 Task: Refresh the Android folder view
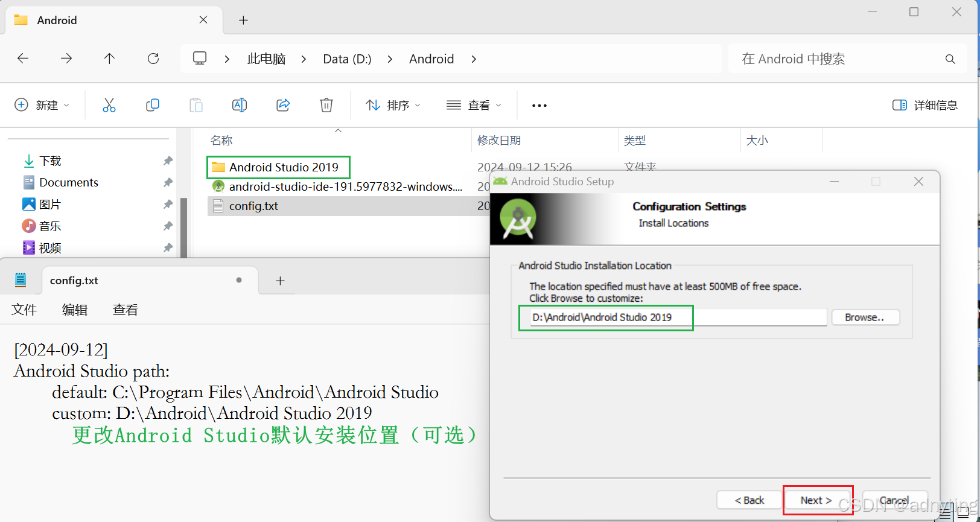(153, 59)
